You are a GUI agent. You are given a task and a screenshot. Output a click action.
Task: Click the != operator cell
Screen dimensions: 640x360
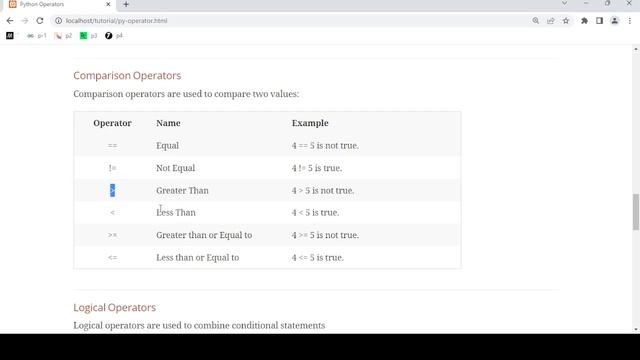pos(112,168)
